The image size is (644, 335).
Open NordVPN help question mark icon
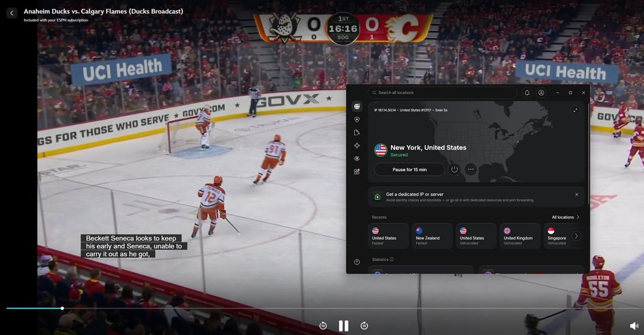(x=357, y=262)
